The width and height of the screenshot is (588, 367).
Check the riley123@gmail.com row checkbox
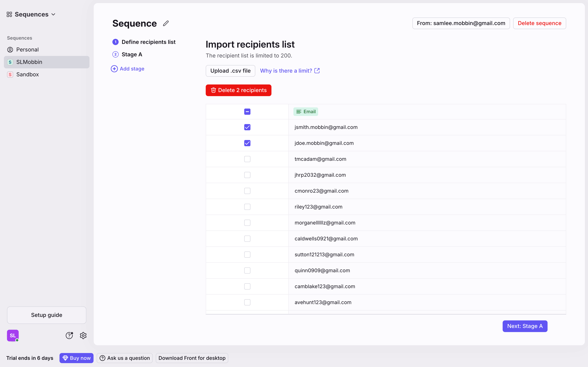click(x=247, y=207)
